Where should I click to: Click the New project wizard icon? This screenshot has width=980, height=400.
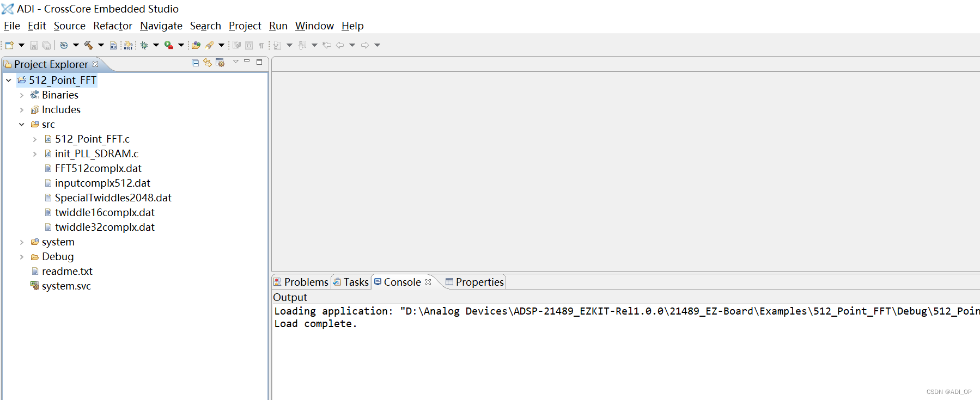pyautogui.click(x=9, y=45)
